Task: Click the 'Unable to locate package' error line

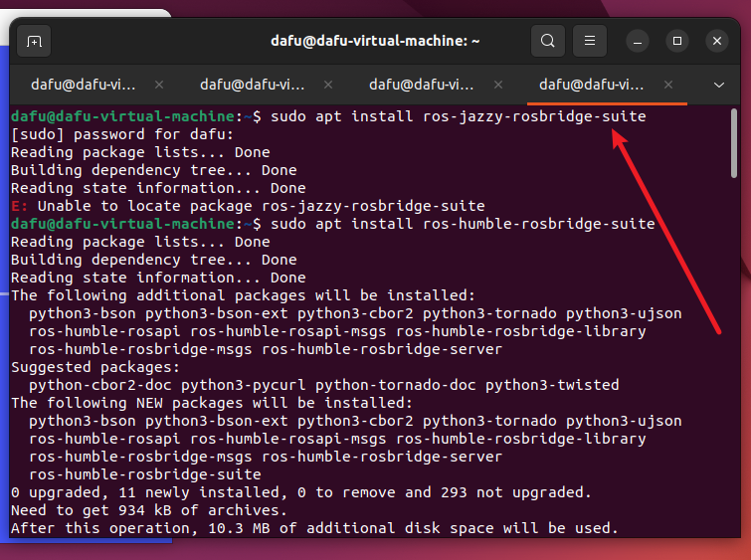Action: click(x=248, y=206)
